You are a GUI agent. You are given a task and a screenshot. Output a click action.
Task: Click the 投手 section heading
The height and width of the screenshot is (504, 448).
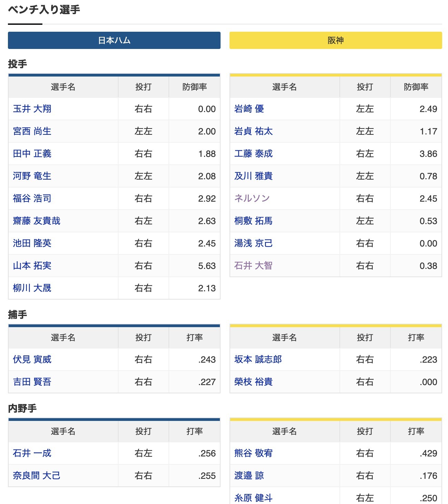pyautogui.click(x=18, y=64)
